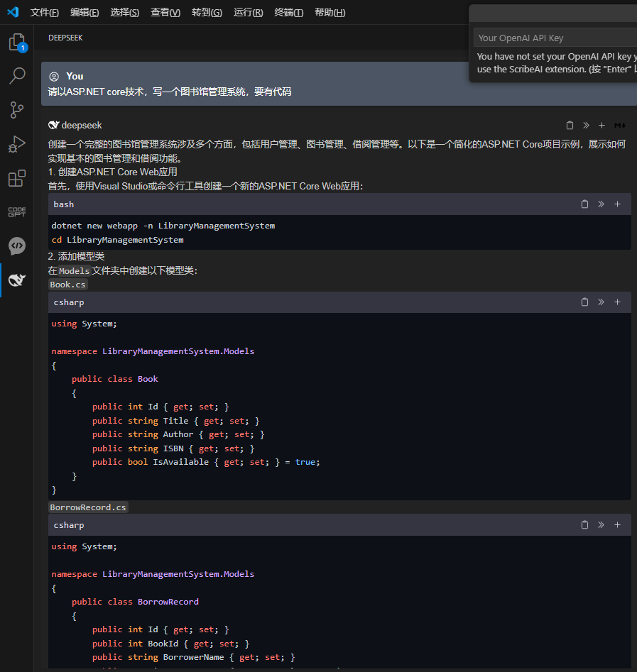This screenshot has height=672, width=637.
Task: Click the 'dotnet new webapp' command line
Action: click(163, 226)
